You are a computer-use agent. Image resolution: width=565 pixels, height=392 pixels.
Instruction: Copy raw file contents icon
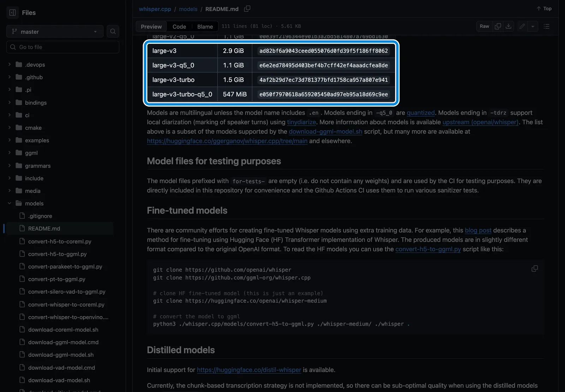point(498,26)
